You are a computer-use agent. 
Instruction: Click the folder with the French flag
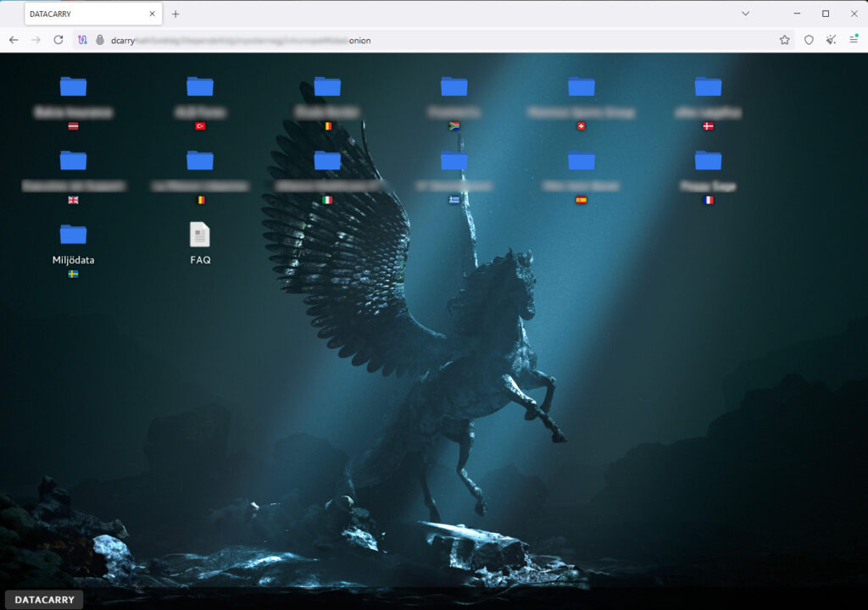point(709,161)
